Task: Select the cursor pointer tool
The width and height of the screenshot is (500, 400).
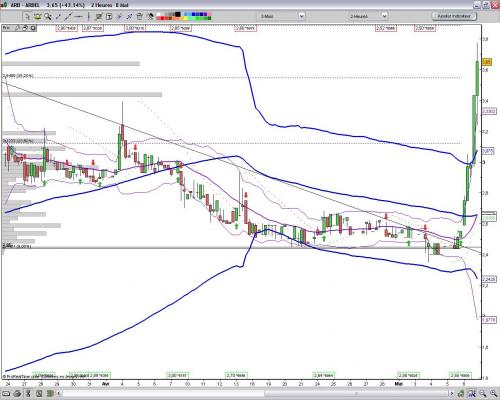Action: point(27,16)
